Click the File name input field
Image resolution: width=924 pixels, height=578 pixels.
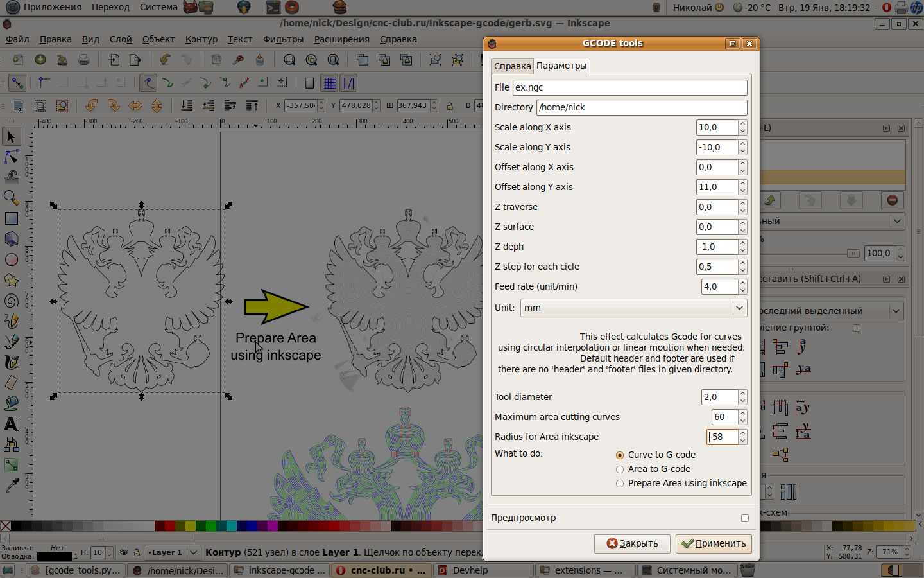630,87
